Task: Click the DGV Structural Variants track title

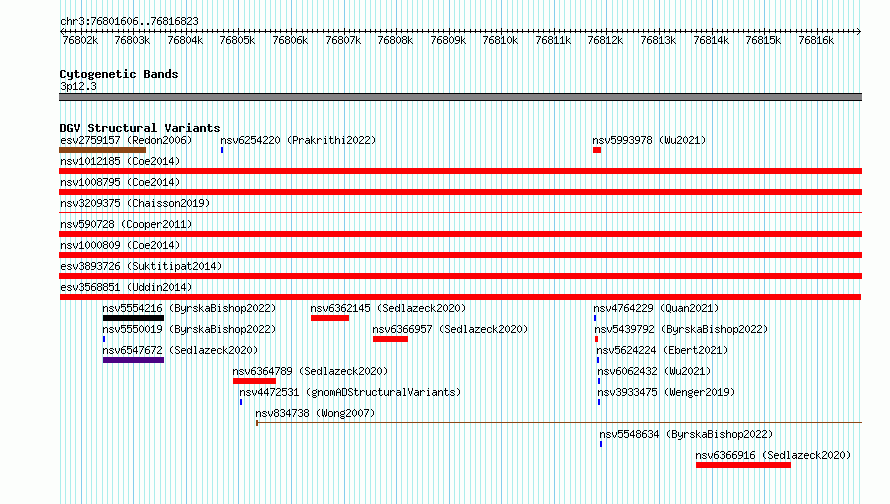Action: (x=140, y=128)
